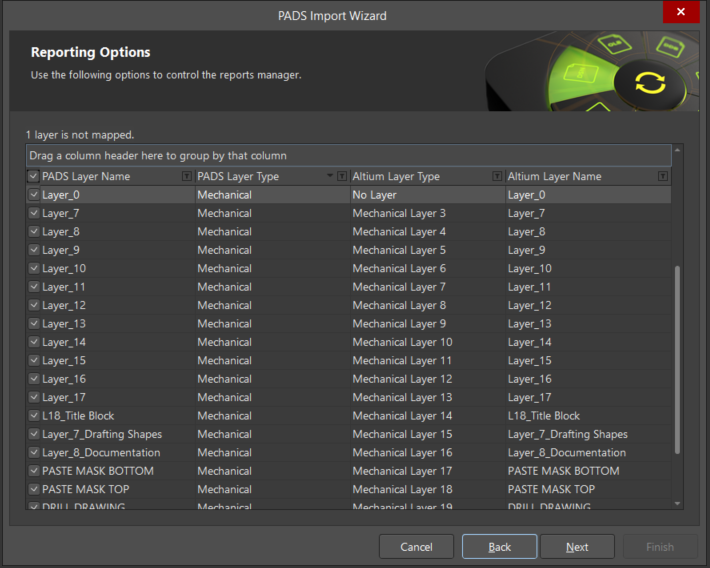Uncheck the Layer_12 row checkbox
Screen dimensions: 710x568
[x=34, y=305]
